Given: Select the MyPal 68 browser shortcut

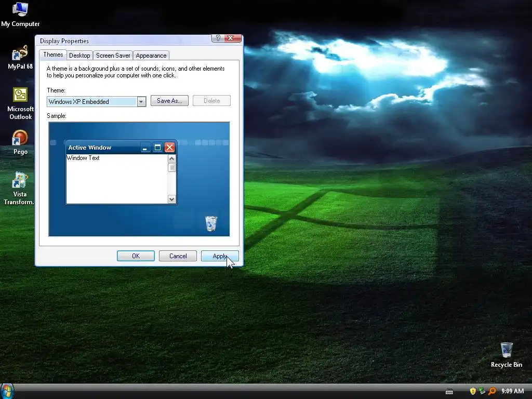Looking at the screenshot, I should click(x=20, y=57).
